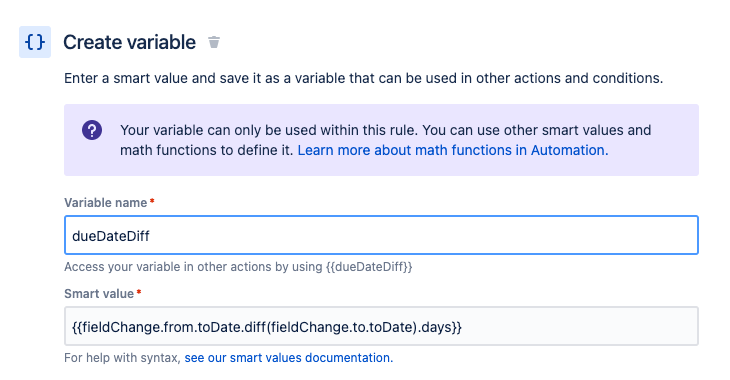Image resolution: width=730 pixels, height=380 pixels.
Task: Click red asterisk beside Smart value
Action: pos(139,292)
